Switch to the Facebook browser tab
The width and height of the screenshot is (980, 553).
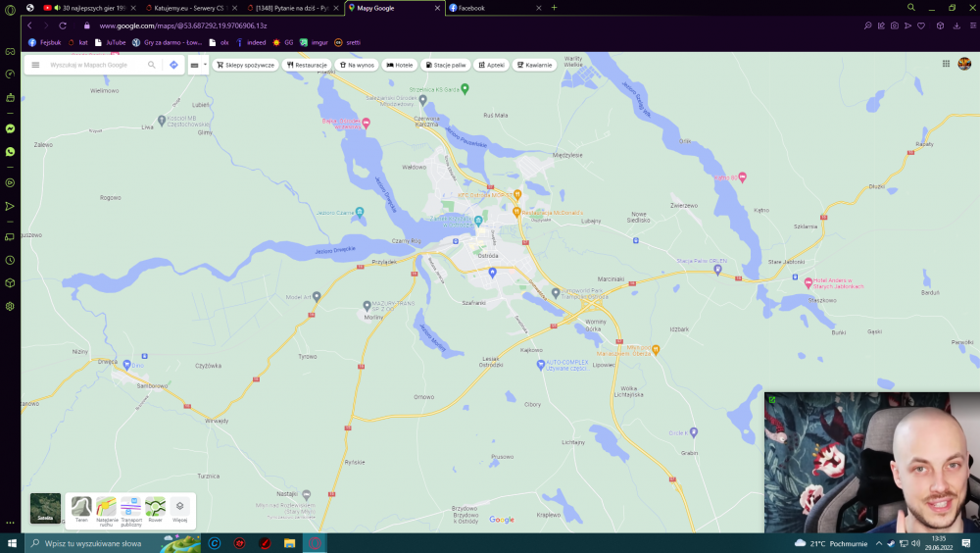pos(495,8)
